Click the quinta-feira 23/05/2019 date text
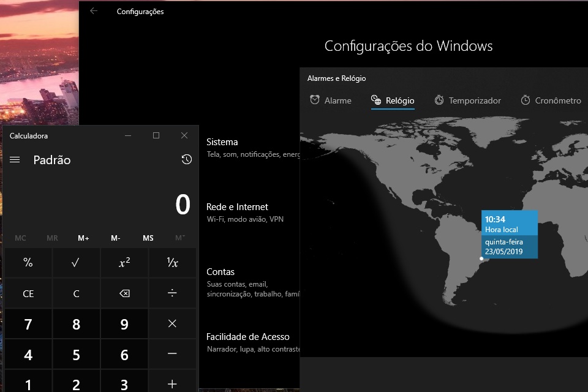The image size is (588, 392). (x=503, y=246)
